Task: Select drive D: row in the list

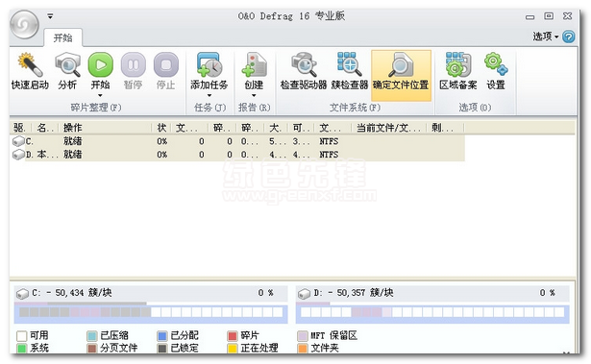Action: click(x=237, y=155)
